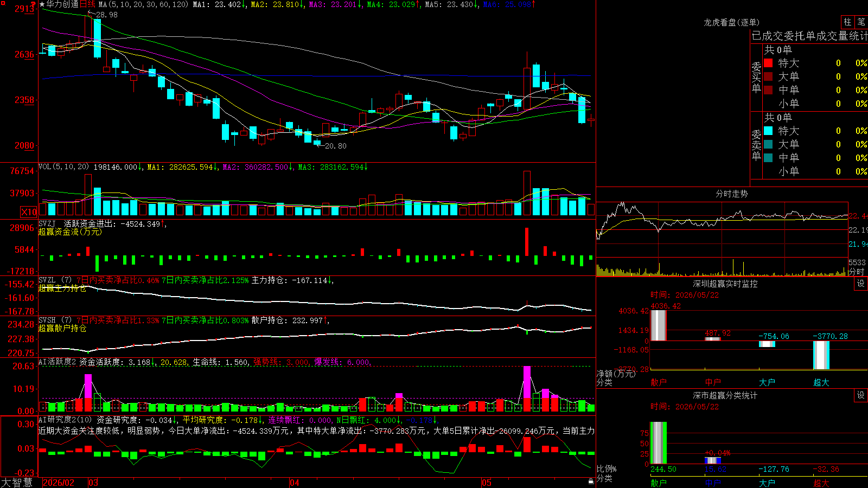Click the 487.92 value in 深圳超赢实时监控
868x488 pixels.
(718, 333)
